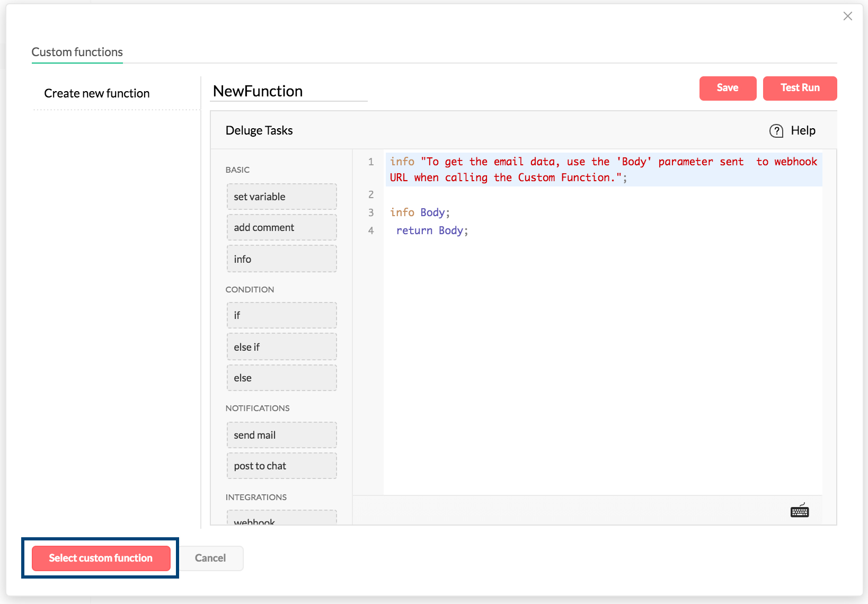Select the else condition block
Viewport: 868px width, 604px height.
281,378
